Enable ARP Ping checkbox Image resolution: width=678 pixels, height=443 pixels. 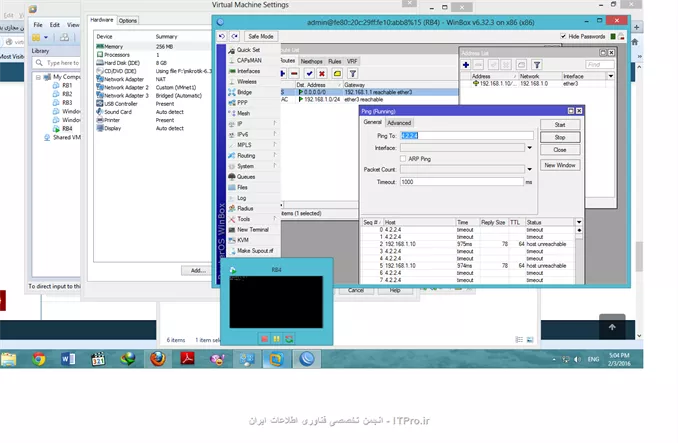tap(403, 159)
